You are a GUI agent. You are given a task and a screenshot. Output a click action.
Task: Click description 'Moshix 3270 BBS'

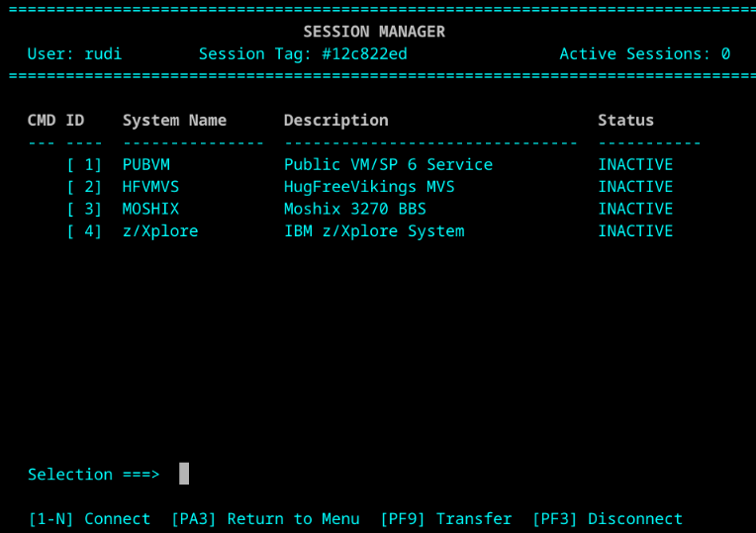click(x=355, y=210)
